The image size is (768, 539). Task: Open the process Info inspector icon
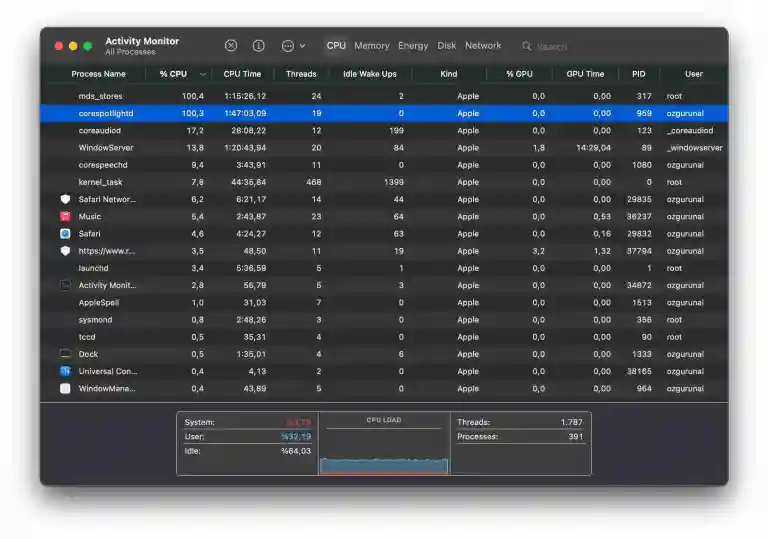click(x=259, y=46)
